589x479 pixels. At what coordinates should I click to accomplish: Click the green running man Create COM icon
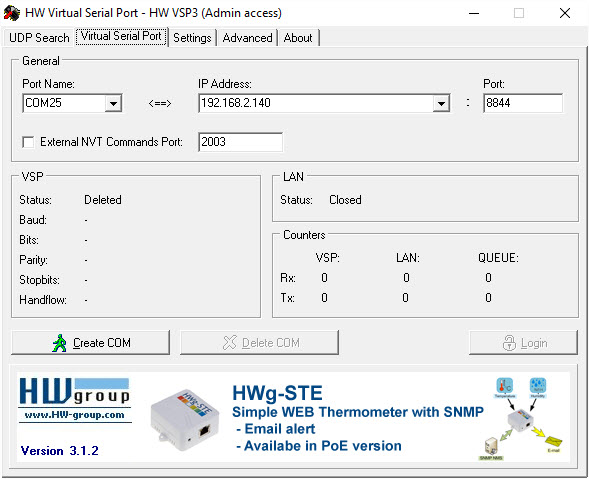pos(59,343)
